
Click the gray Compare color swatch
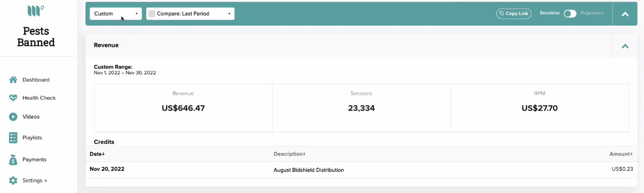[x=152, y=14]
